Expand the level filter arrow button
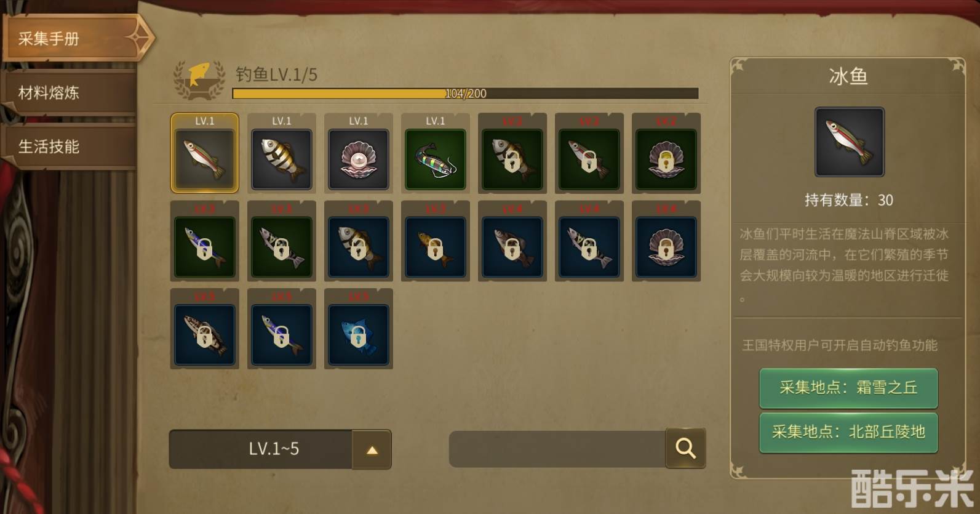Screen dimensions: 980x514 tap(372, 449)
